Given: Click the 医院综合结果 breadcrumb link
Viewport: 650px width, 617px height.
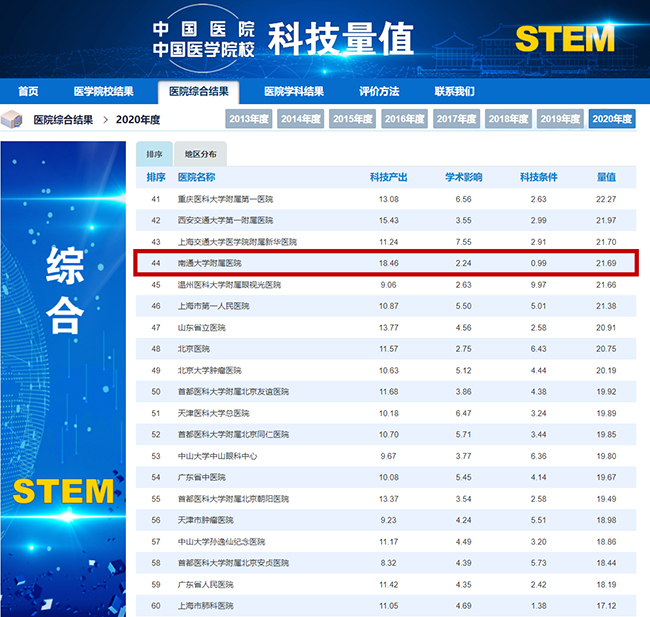Looking at the screenshot, I should [x=64, y=120].
